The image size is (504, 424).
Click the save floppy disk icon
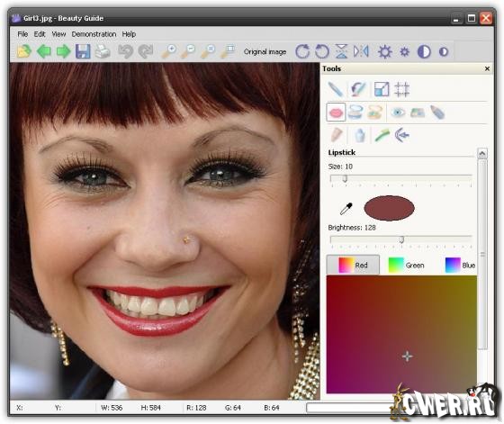(x=83, y=51)
